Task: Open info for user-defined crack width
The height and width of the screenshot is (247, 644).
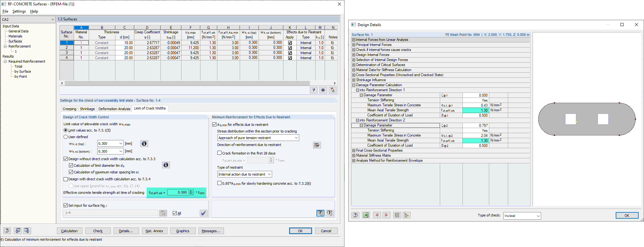Action: click(x=144, y=143)
